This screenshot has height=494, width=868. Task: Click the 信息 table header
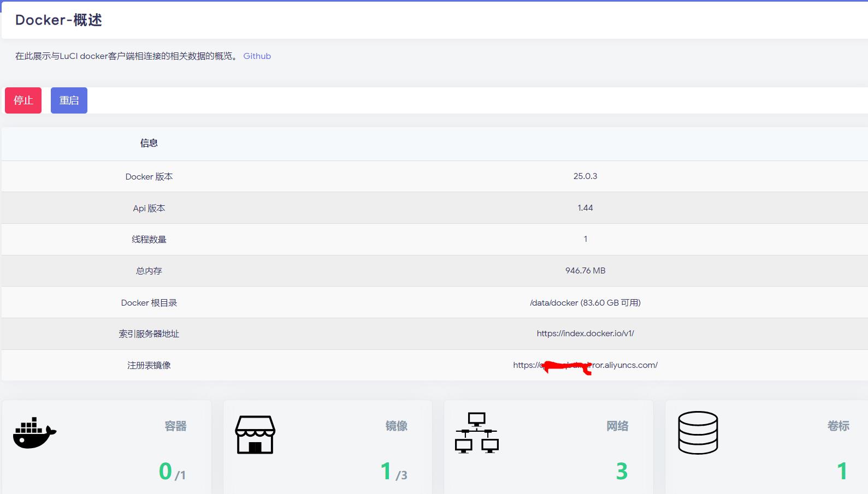pyautogui.click(x=149, y=144)
